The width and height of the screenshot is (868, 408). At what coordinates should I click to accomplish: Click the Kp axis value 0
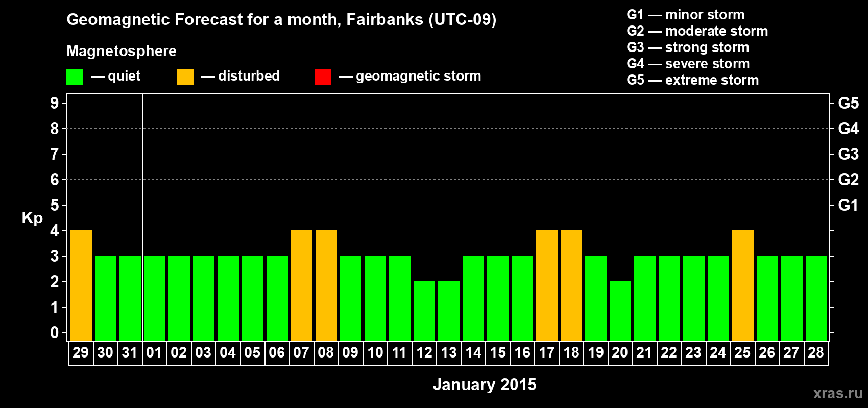click(x=55, y=333)
